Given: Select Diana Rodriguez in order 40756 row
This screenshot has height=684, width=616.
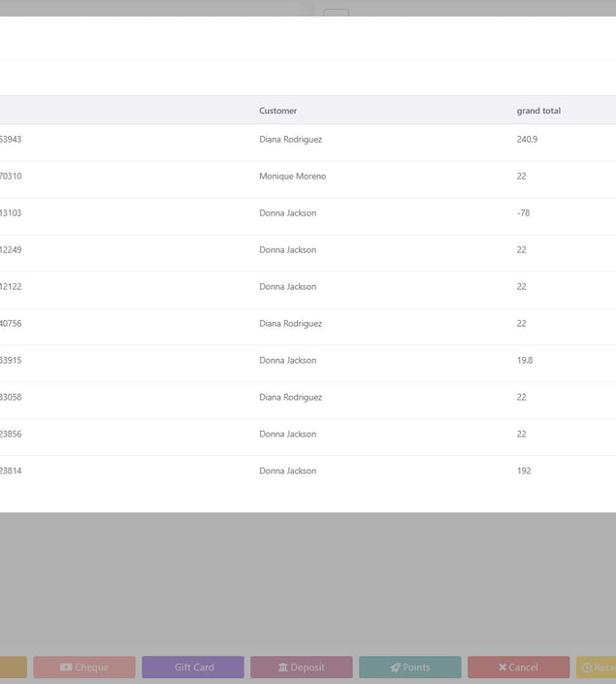Looking at the screenshot, I should [290, 324].
